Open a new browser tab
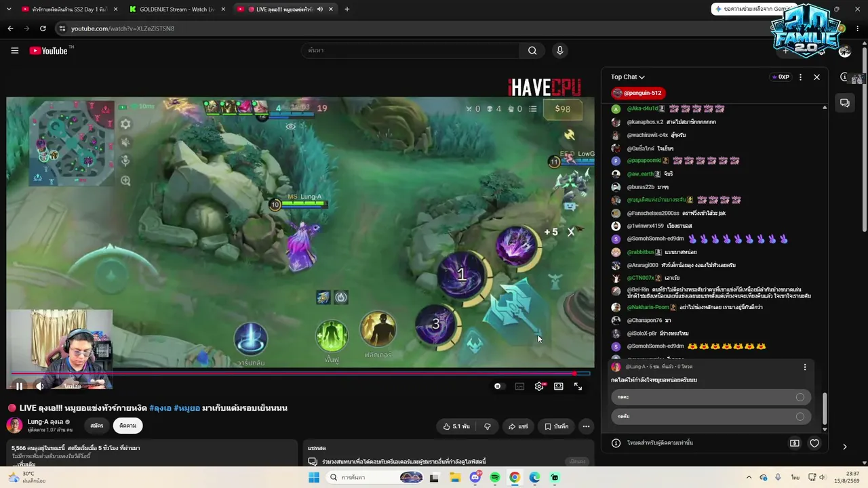The width and height of the screenshot is (868, 488). (x=347, y=9)
